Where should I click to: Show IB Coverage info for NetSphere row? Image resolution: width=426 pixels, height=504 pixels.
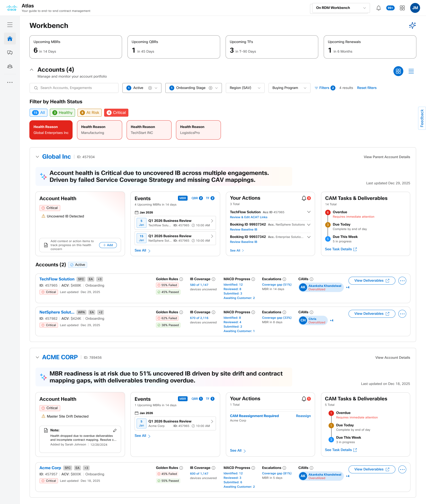pos(213,312)
